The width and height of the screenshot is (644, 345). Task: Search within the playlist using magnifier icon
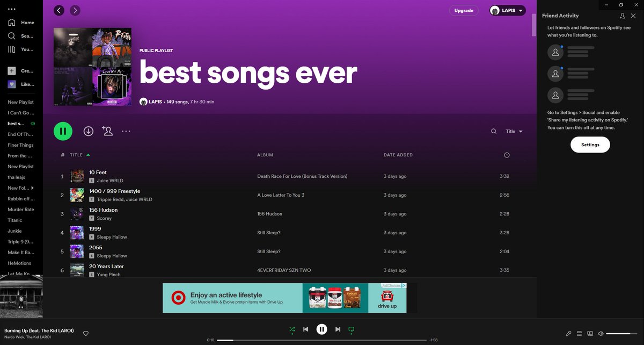494,131
